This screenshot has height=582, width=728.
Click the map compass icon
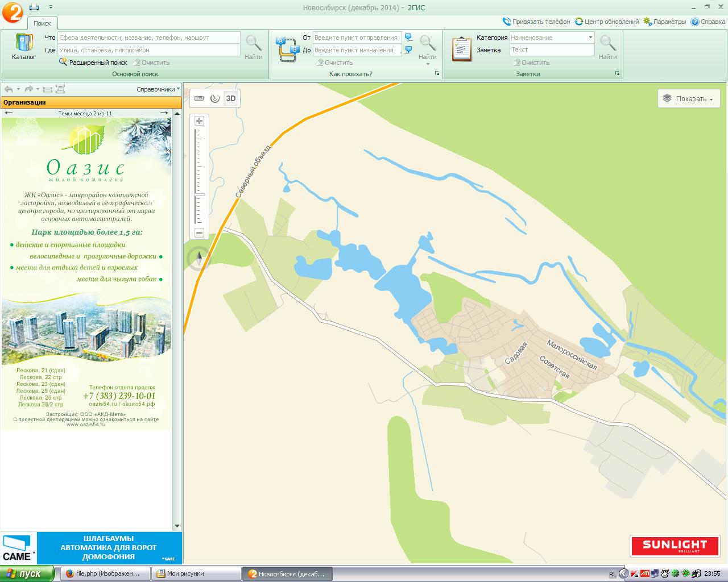[x=199, y=259]
